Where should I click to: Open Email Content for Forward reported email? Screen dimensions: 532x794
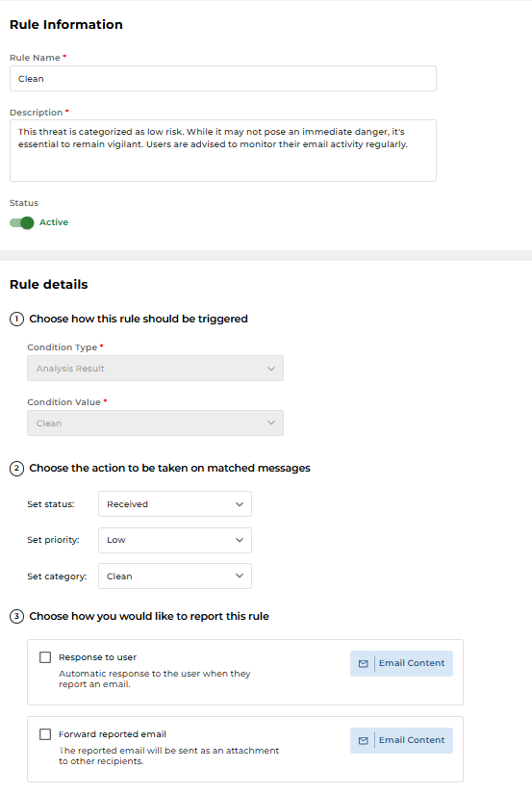pos(401,740)
